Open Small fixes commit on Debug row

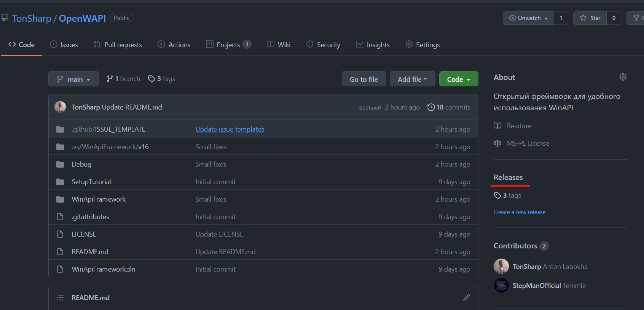click(x=211, y=164)
